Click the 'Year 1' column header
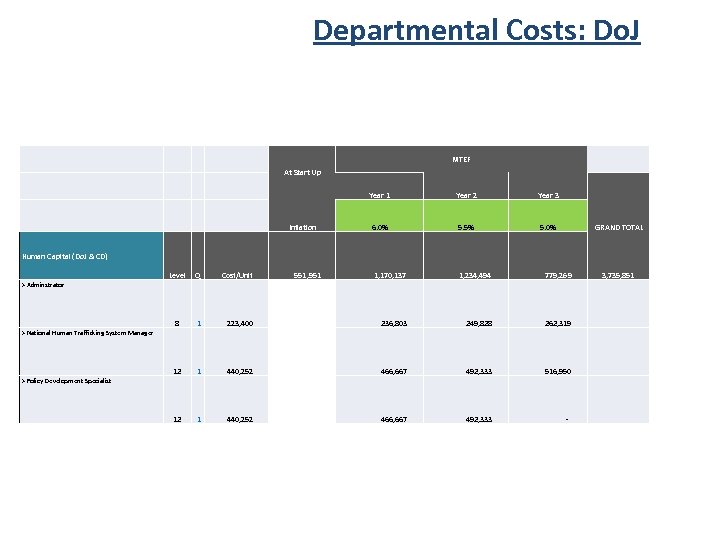 coord(379,195)
